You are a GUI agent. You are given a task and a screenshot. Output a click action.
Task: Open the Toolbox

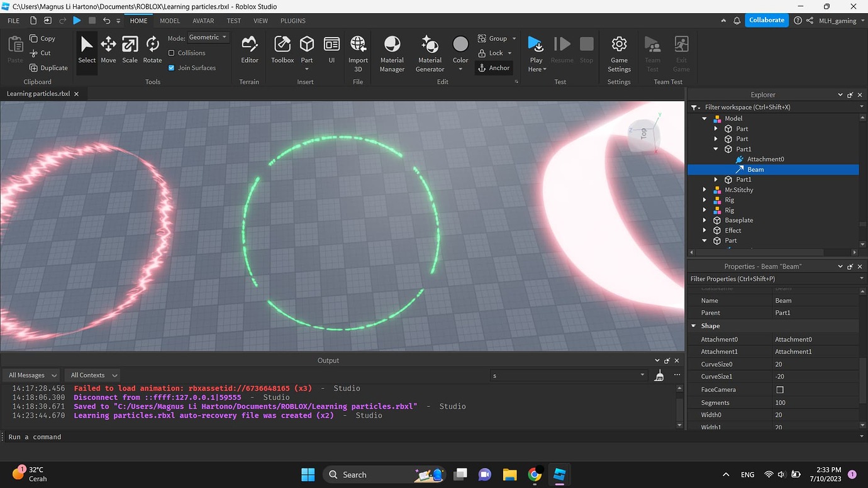point(282,49)
